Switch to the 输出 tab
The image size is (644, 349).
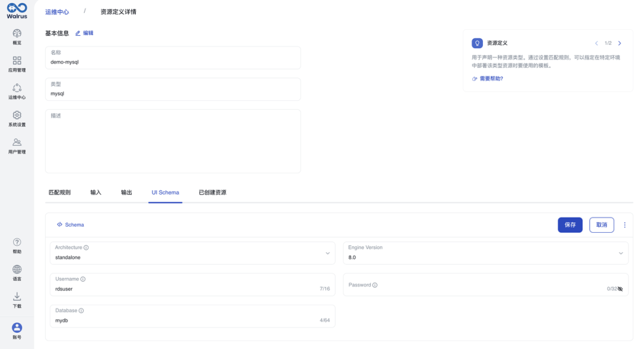click(x=126, y=192)
